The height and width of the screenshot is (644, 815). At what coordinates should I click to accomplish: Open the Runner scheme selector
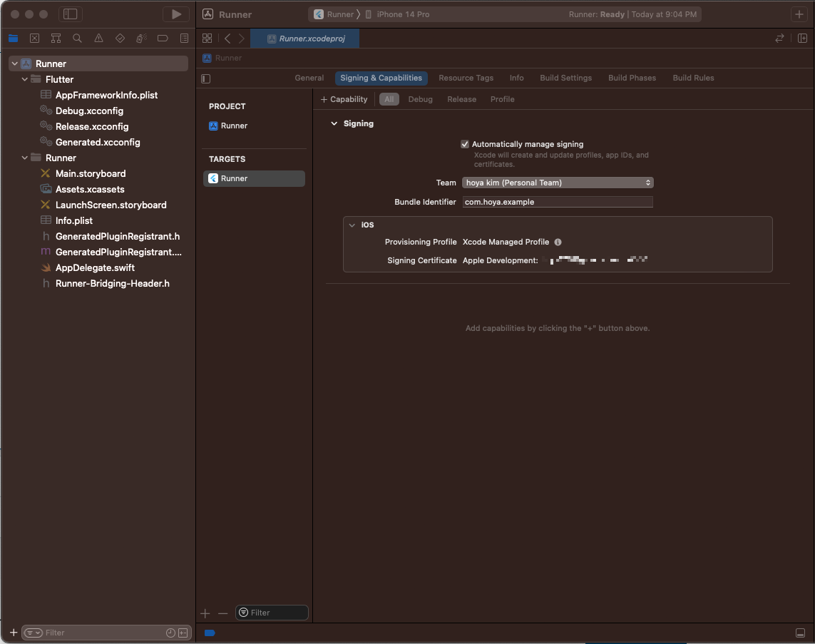(x=334, y=14)
